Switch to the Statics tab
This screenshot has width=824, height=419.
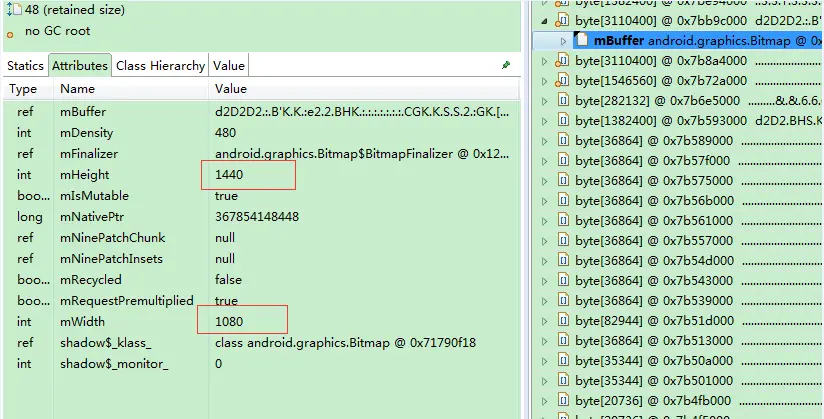[x=25, y=66]
